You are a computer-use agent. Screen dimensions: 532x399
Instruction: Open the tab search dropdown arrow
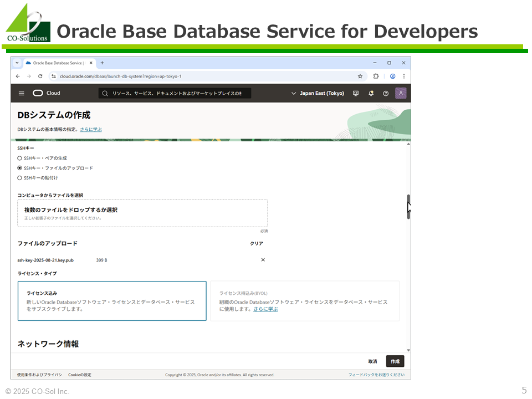coord(17,63)
